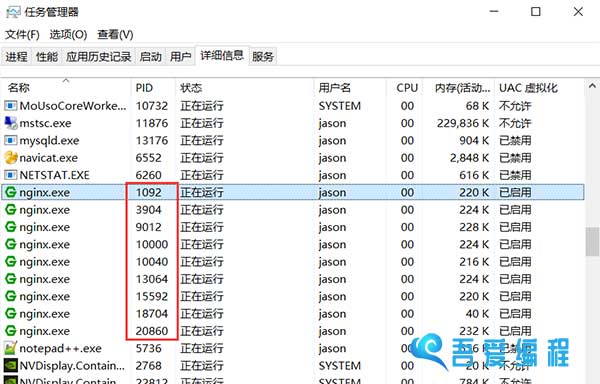
Task: Click the MoUsoCoreWorker process icon
Action: click(x=11, y=106)
